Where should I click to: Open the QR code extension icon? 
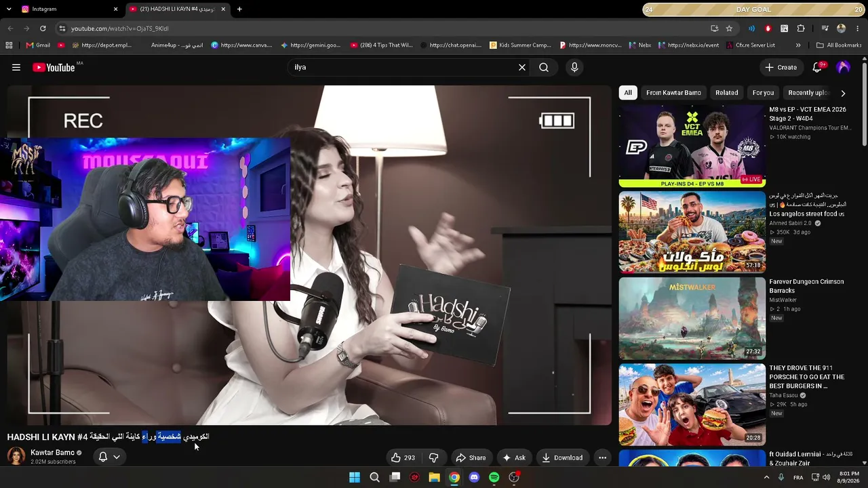[x=785, y=28]
